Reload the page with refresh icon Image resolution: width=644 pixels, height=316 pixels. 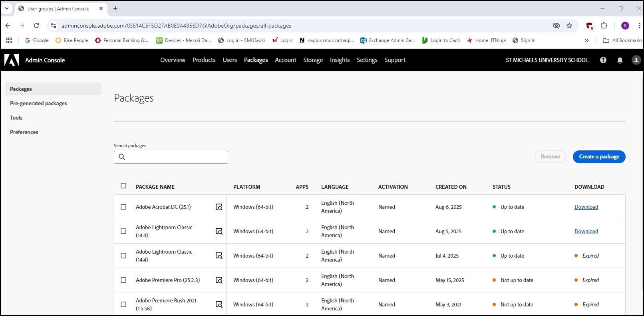(x=36, y=26)
